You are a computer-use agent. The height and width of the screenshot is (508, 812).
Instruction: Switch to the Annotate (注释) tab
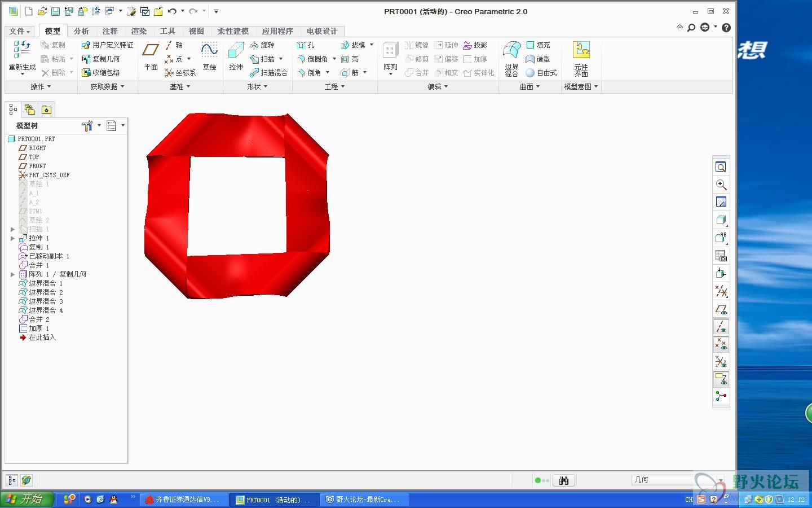110,31
